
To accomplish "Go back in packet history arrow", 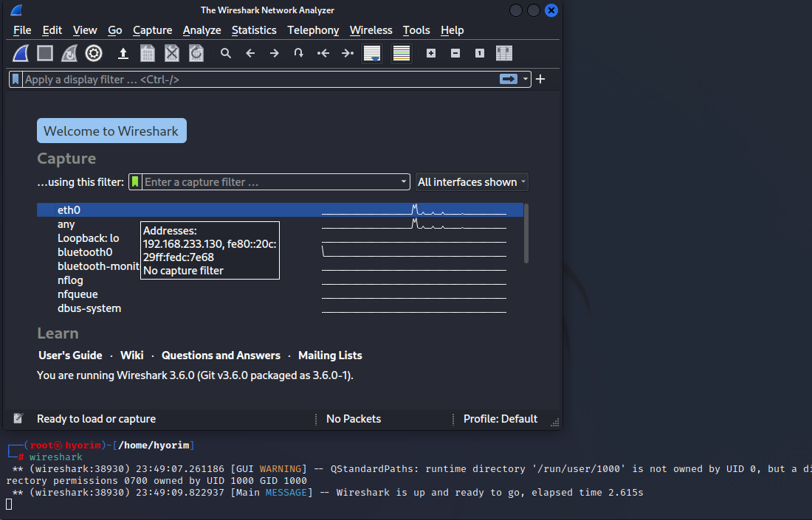I will (x=250, y=53).
